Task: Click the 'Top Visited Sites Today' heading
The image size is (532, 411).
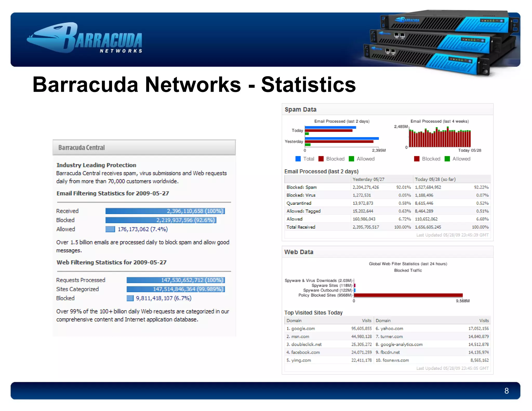Action: [x=313, y=313]
